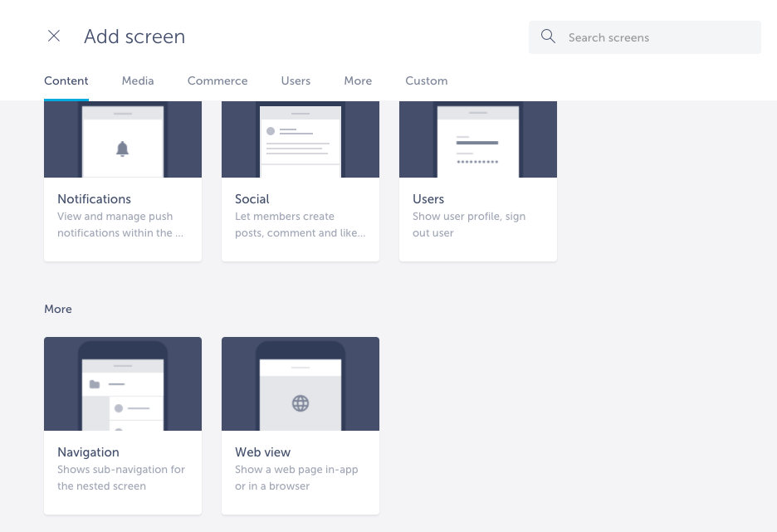Choose the Social screen preview image
Viewport: 777px width, 532px height.
coord(301,139)
